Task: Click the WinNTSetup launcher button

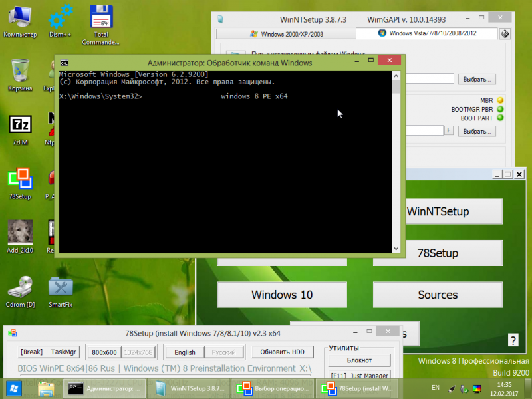Action: pyautogui.click(x=454, y=211)
